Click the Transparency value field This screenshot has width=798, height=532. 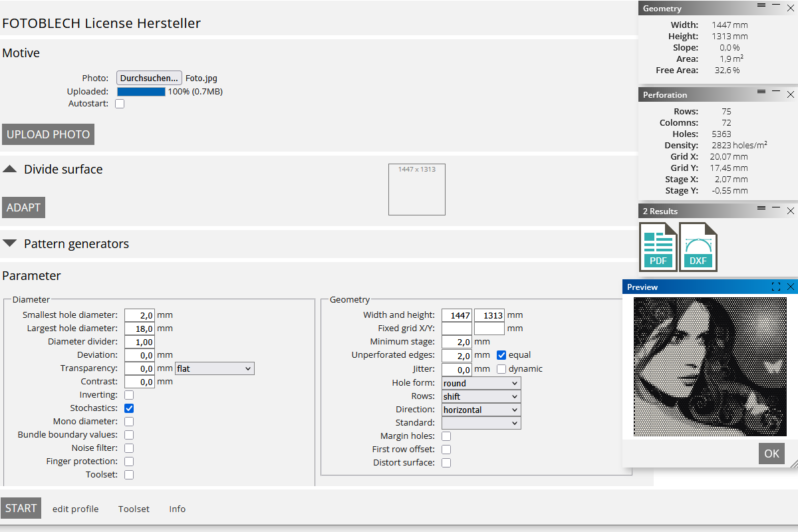click(140, 368)
